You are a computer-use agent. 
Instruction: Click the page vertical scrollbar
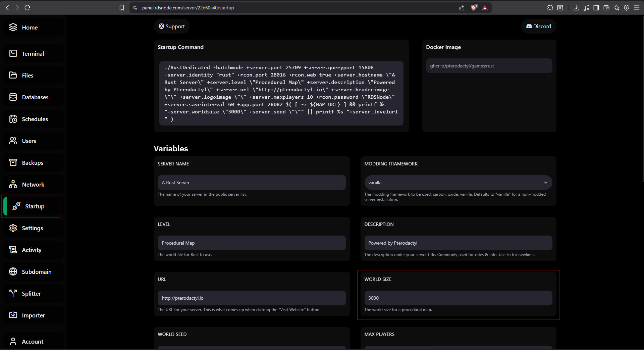(x=642, y=99)
